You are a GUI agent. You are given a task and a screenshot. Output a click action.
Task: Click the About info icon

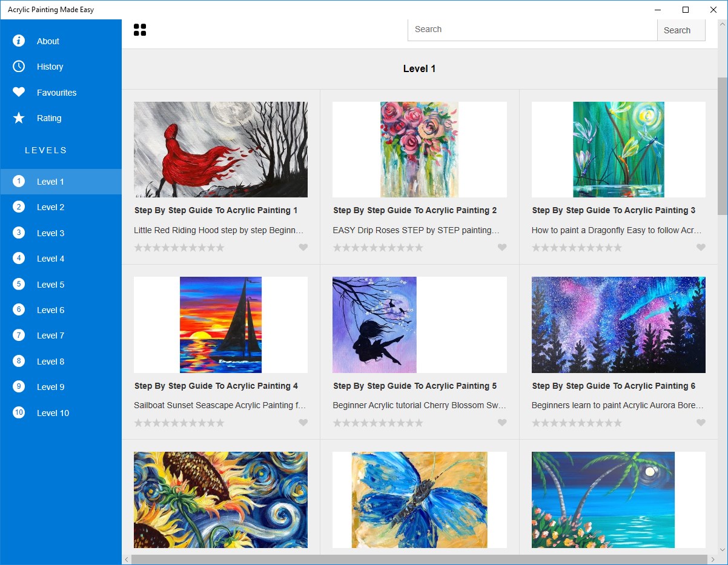pyautogui.click(x=19, y=41)
